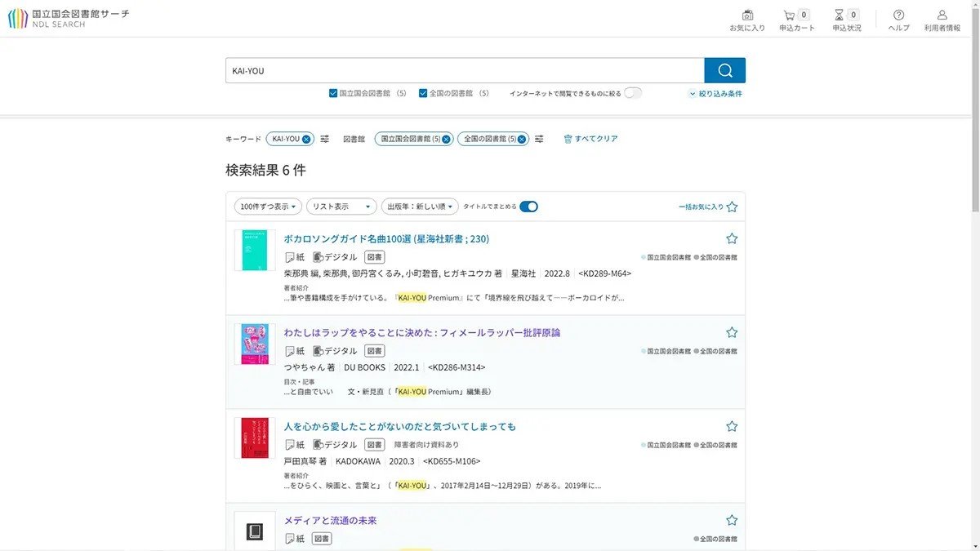Screen dimensions: 980x551
Task: Uncheck the 国立国会図書館 checkbox
Action: (333, 93)
